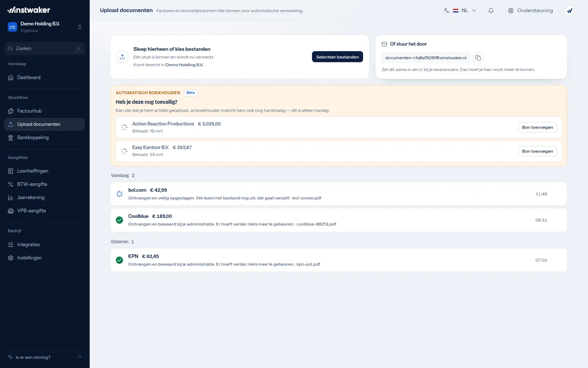Copy the forwarding email address
The image size is (588, 368).
pos(478,58)
